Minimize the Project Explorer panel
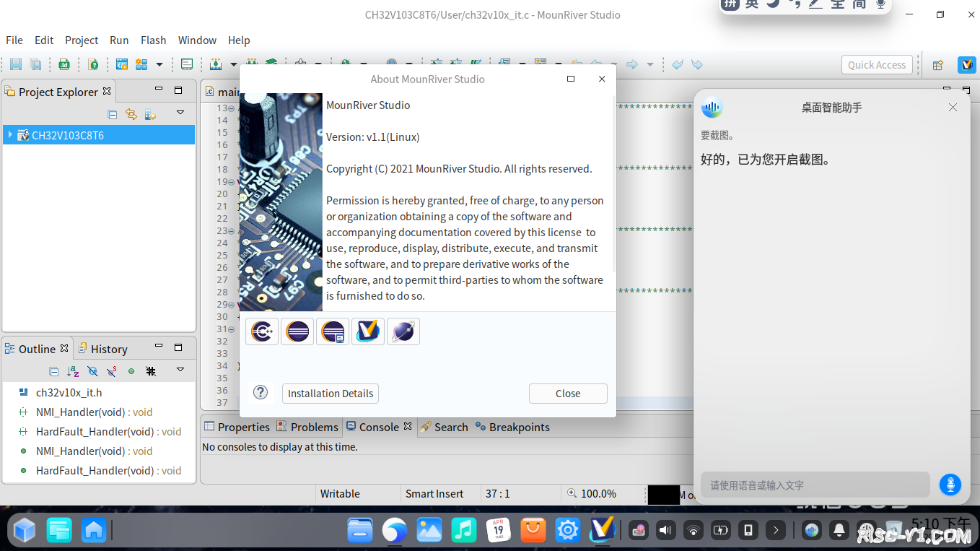The image size is (980, 551). 159,90
